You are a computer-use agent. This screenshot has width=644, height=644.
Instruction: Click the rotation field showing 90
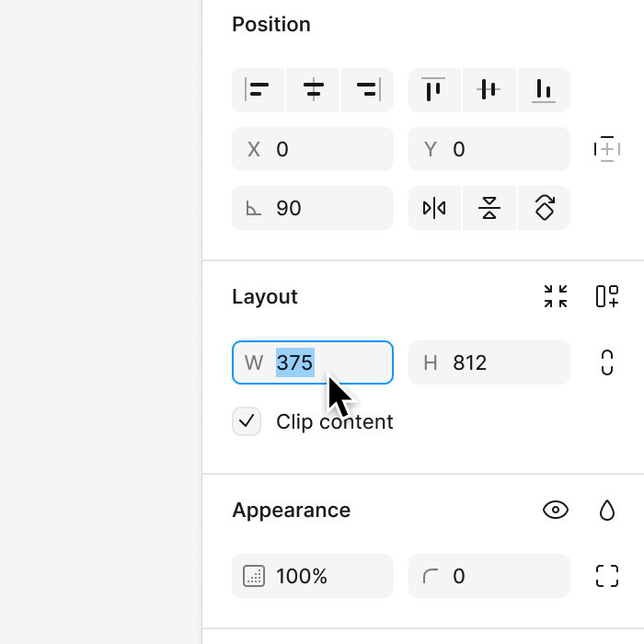[x=313, y=208]
